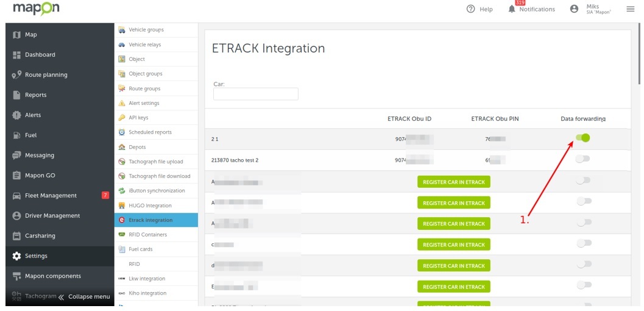644x311 pixels.
Task: Open Object groups settings
Action: pyautogui.click(x=156, y=74)
